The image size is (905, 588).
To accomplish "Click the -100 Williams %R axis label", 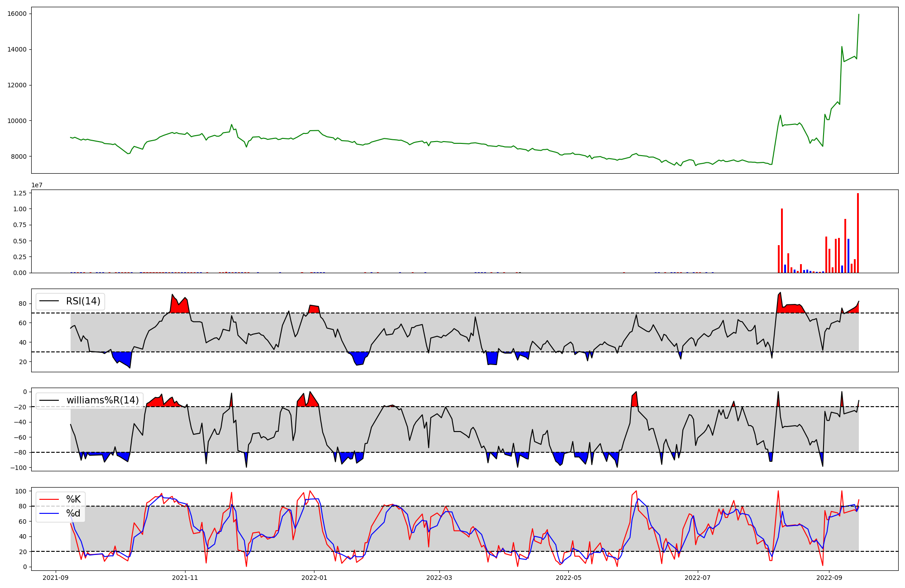I will (x=19, y=467).
